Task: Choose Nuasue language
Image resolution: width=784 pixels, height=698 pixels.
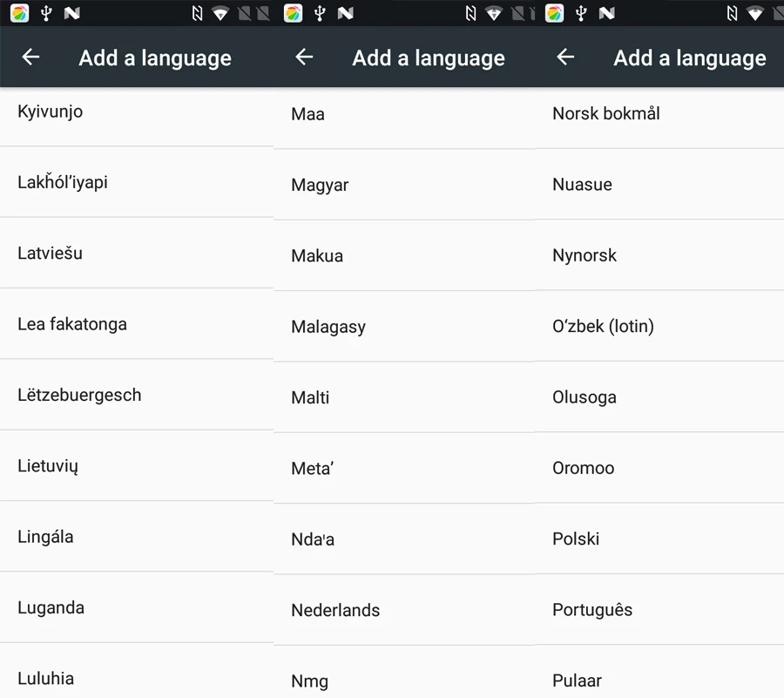Action: pyautogui.click(x=659, y=184)
